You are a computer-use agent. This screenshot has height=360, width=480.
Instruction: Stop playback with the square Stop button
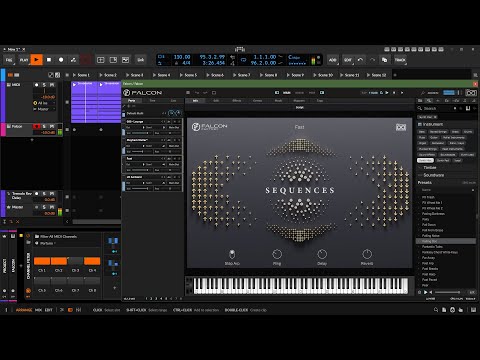(x=49, y=60)
